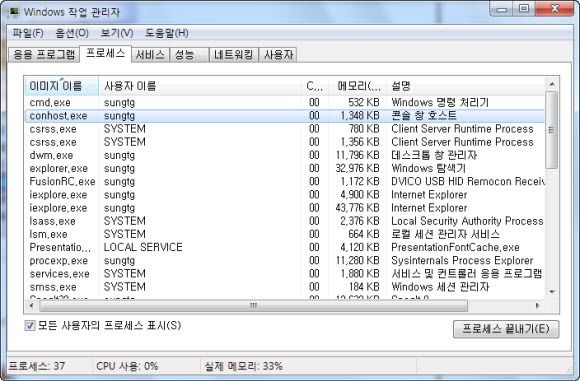Sort by 메모리 column header
580x381 pixels.
358,86
